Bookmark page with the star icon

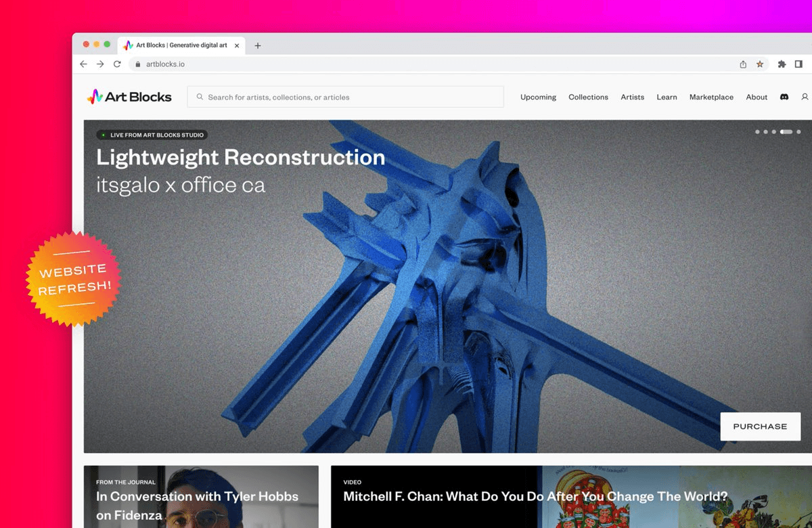[760, 64]
